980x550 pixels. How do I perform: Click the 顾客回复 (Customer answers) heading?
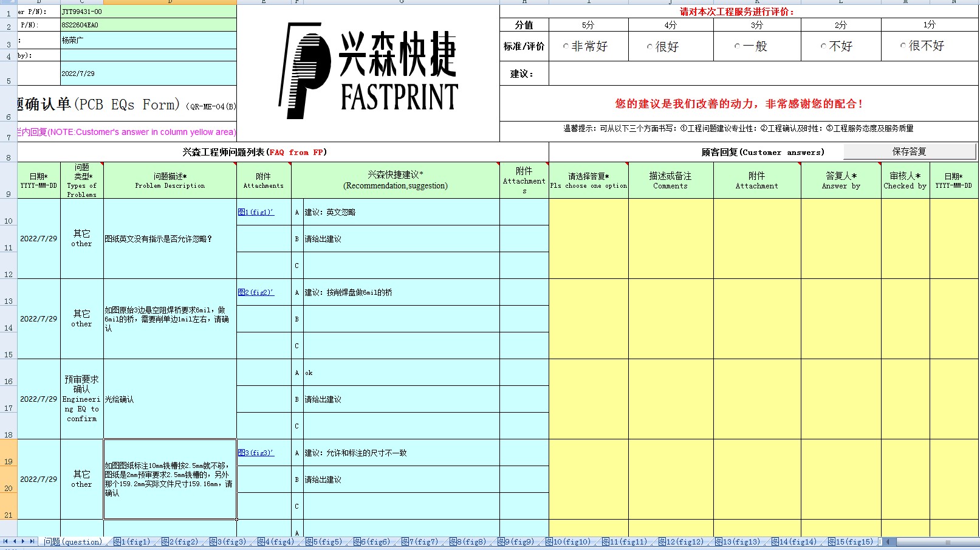[x=762, y=152]
